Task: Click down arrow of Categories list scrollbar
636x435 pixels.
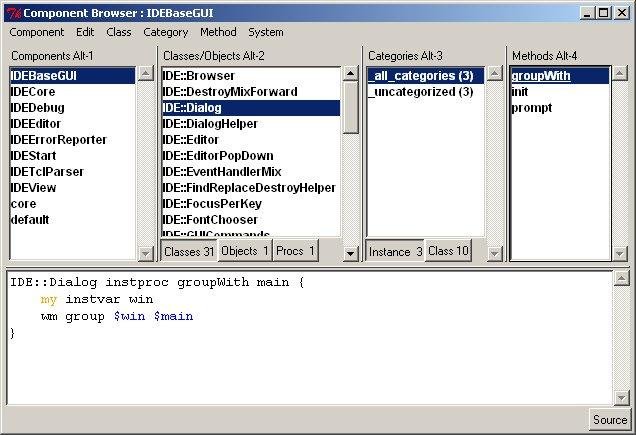Action: coord(494,253)
